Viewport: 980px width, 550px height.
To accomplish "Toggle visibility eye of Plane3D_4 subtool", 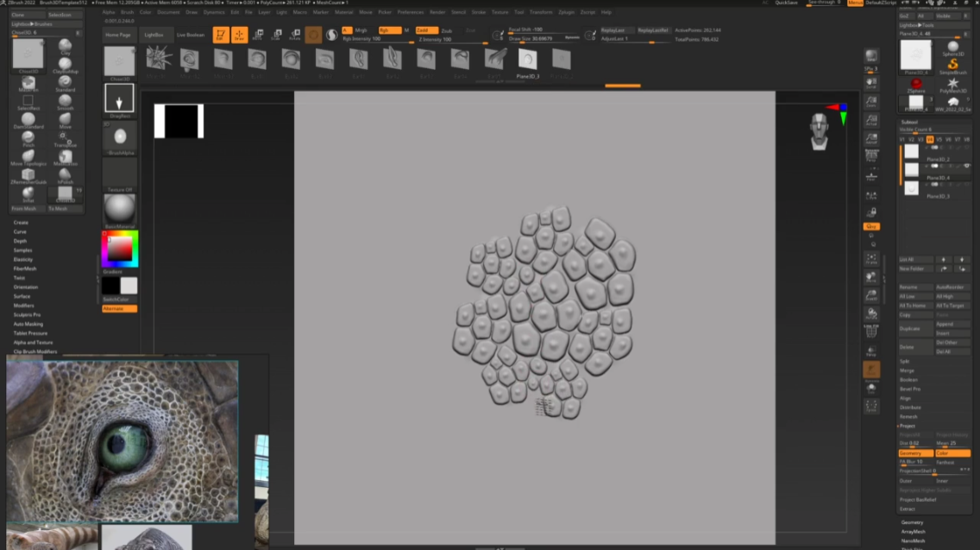I will tap(966, 167).
